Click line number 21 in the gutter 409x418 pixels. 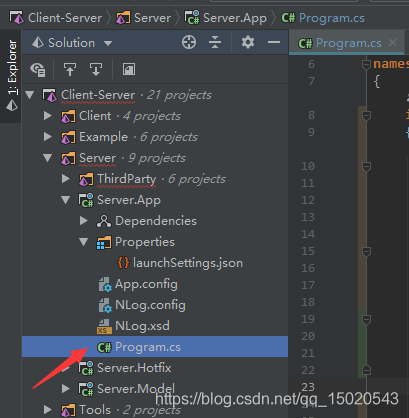(308, 353)
